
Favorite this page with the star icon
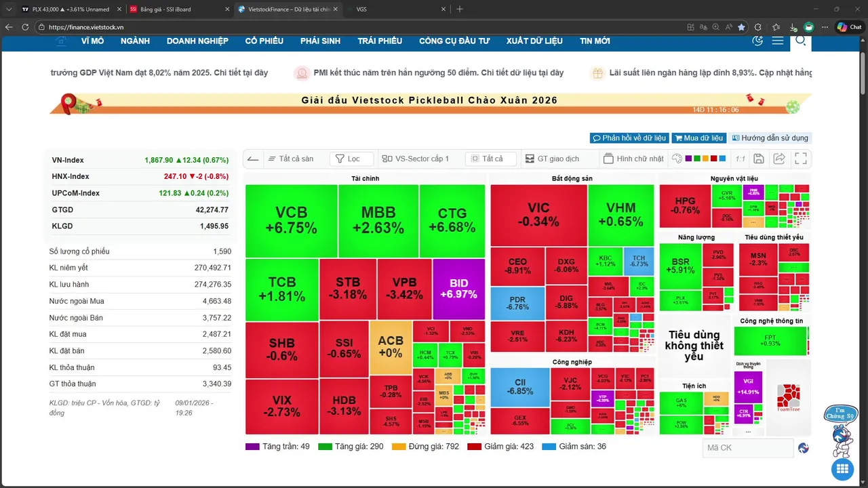pos(742,27)
